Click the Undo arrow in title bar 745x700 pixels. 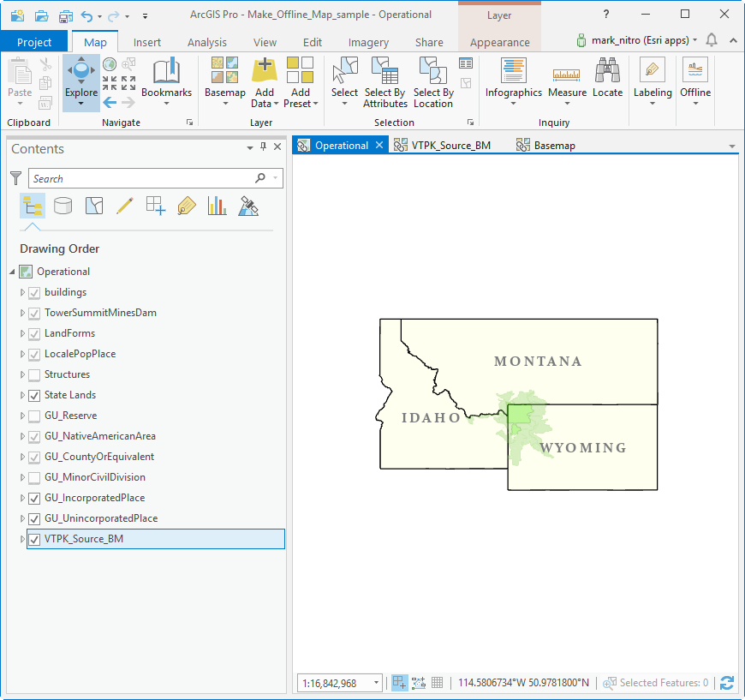[x=86, y=16]
